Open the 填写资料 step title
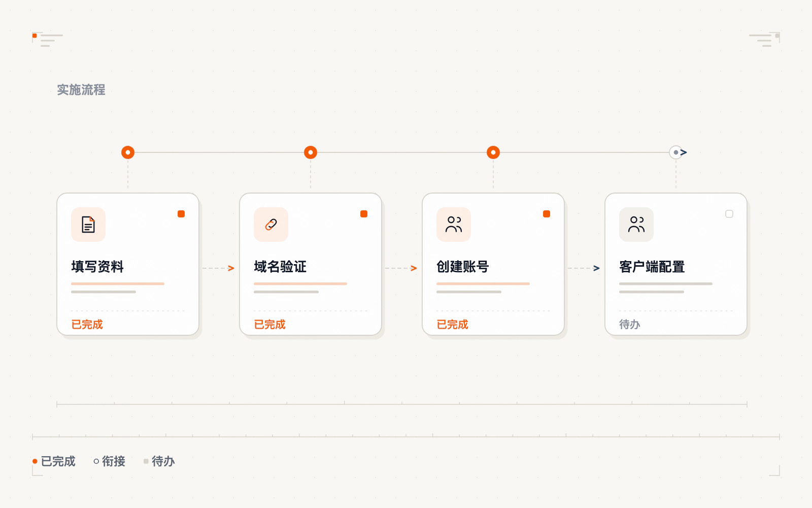The image size is (812, 508). click(x=97, y=267)
